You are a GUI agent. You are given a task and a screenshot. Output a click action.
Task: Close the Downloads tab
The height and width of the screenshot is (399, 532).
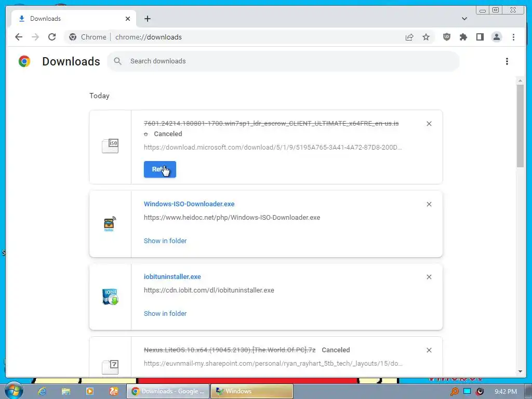tap(128, 19)
